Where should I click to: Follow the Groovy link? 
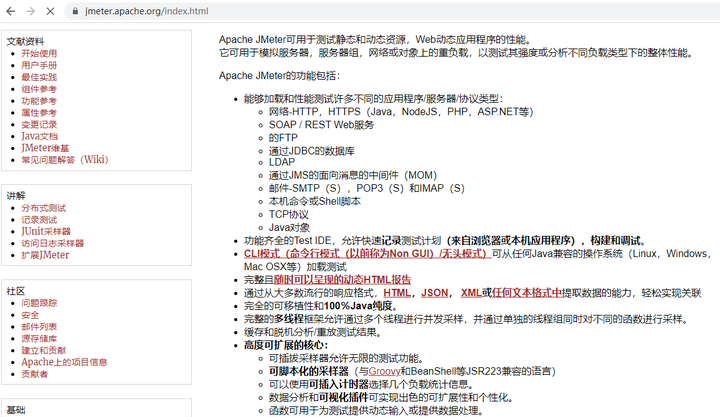tap(384, 371)
